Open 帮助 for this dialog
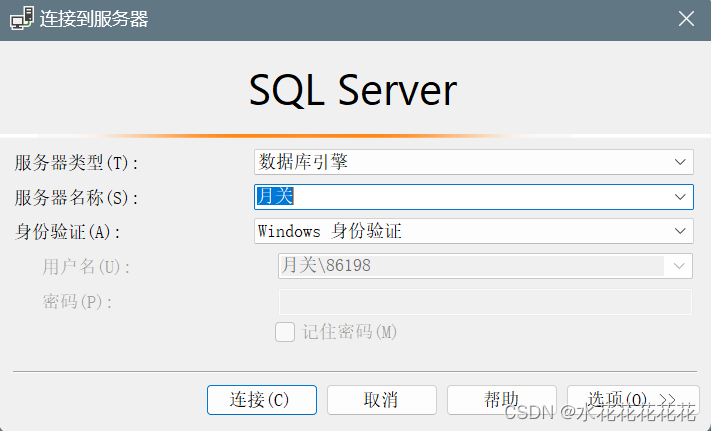Viewport: 711px width, 431px height. pyautogui.click(x=502, y=400)
